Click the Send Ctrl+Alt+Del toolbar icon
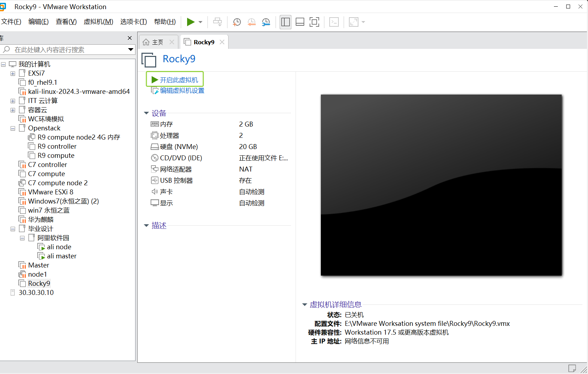Image resolution: width=588 pixels, height=374 pixels. (x=218, y=22)
